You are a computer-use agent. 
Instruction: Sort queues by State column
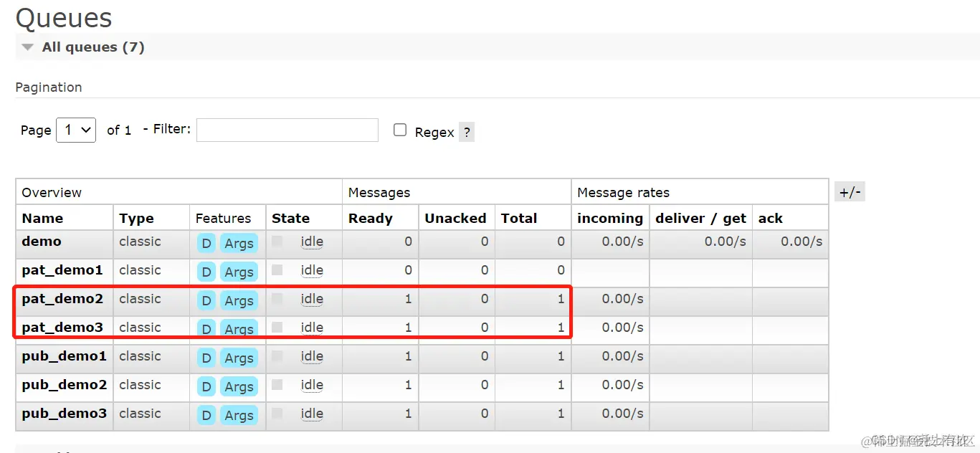click(290, 219)
